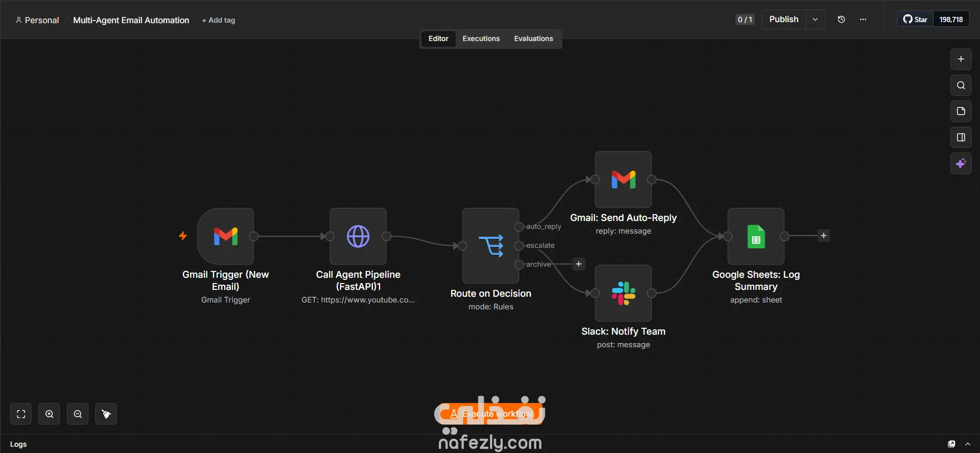Viewport: 980px width, 453px height.
Task: Click the Gmail Trigger output connector
Action: pyautogui.click(x=254, y=236)
